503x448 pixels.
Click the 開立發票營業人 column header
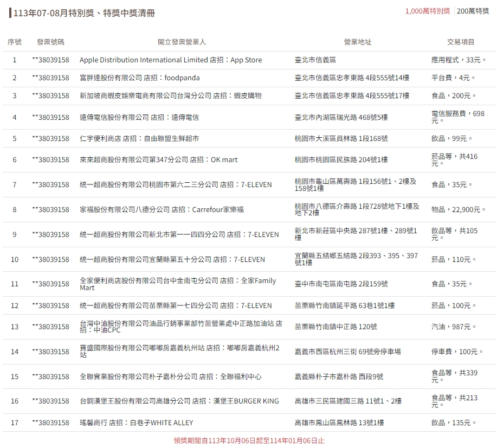coord(182,42)
